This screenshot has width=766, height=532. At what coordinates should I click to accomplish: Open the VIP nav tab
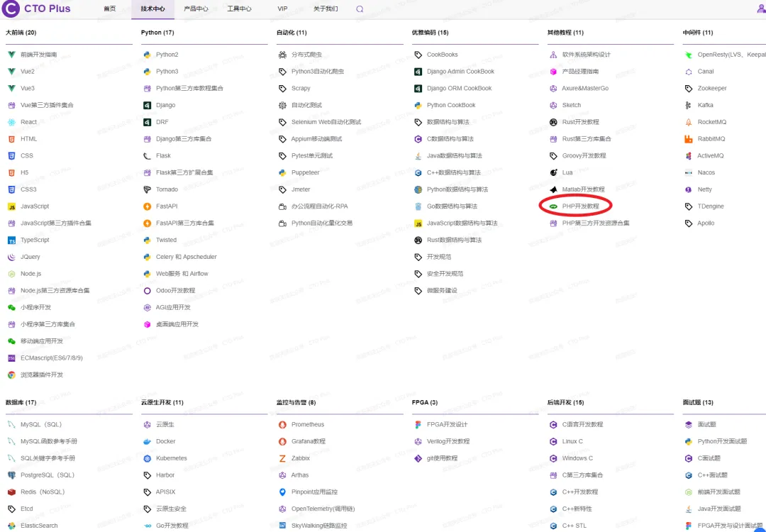click(x=282, y=9)
